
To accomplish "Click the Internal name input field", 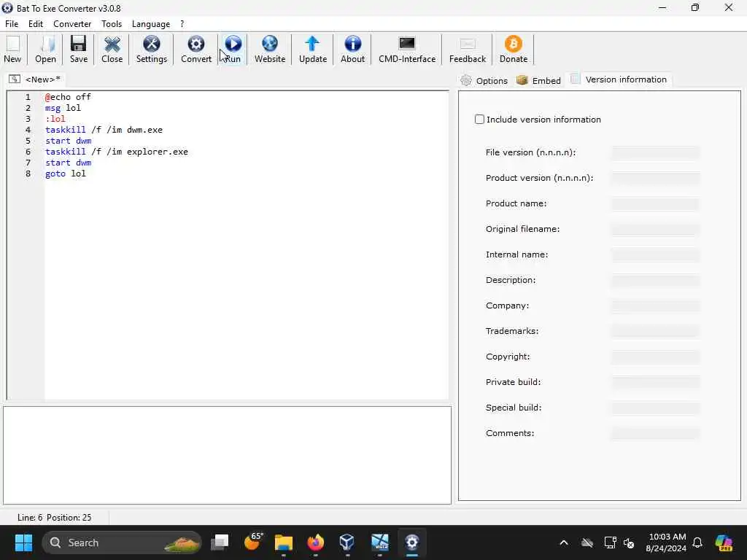I will point(655,254).
